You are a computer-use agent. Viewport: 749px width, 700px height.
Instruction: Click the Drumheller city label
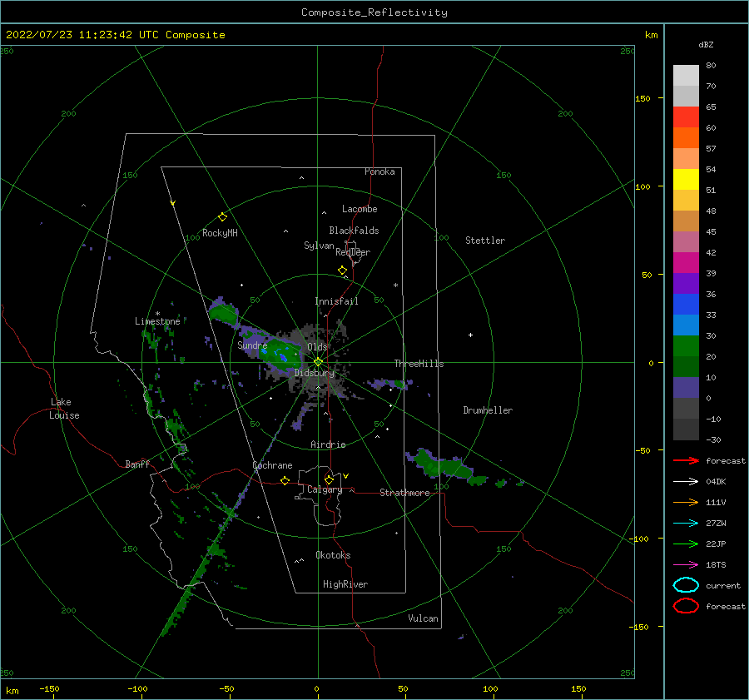click(488, 410)
